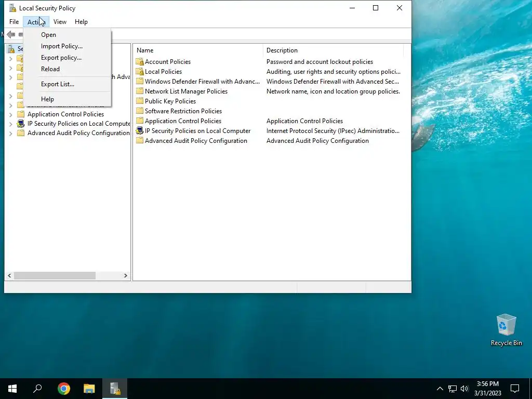Select Application Control Policies name in list
The height and width of the screenshot is (399, 532).
pyautogui.click(x=183, y=121)
